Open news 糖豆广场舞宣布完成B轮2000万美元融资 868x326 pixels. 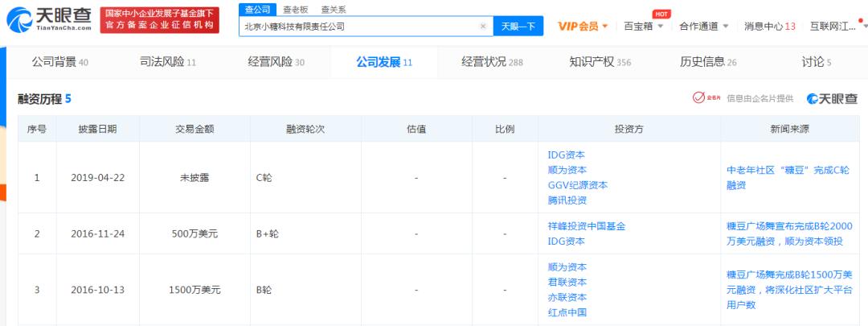789,234
